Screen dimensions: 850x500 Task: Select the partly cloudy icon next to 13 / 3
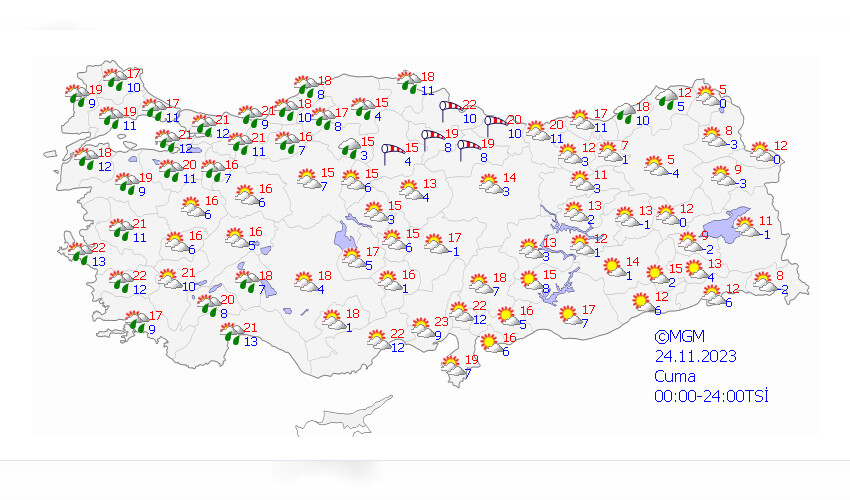click(531, 249)
